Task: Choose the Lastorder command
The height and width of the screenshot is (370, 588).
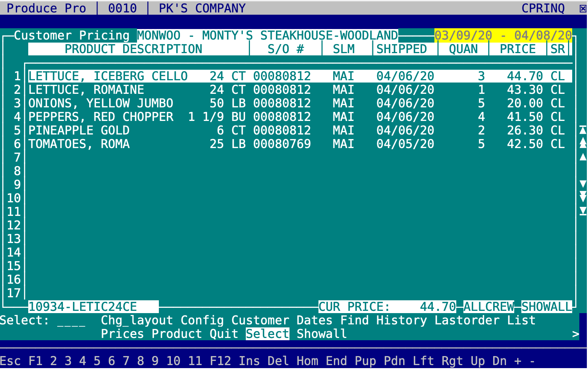Action: click(467, 320)
